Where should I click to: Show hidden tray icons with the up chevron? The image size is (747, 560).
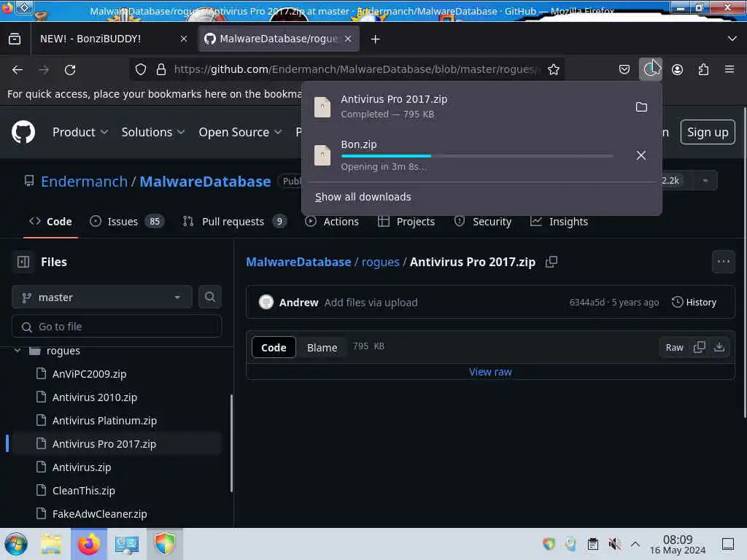point(635,544)
